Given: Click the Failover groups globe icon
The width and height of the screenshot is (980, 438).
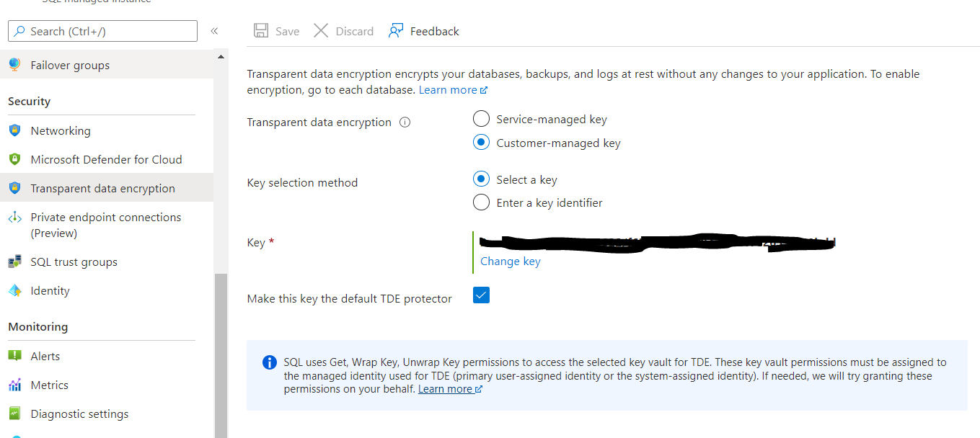Looking at the screenshot, I should [x=15, y=64].
